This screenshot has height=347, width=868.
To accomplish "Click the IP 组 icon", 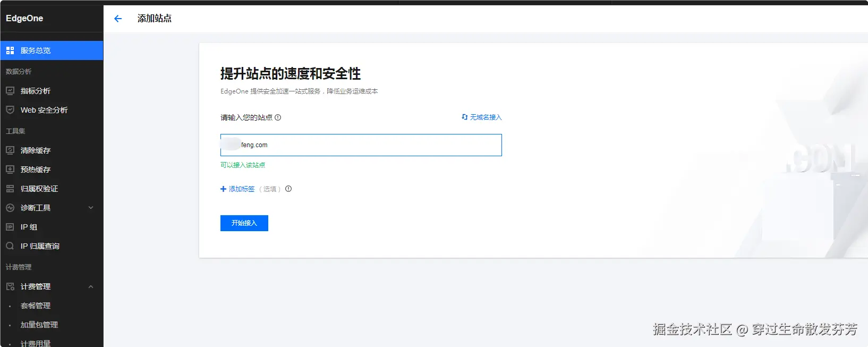I will [x=10, y=227].
